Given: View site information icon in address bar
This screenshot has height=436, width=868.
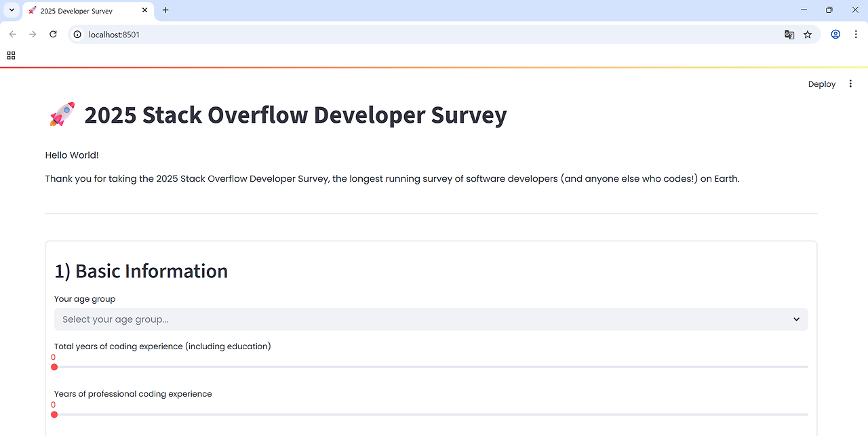Looking at the screenshot, I should [77, 34].
